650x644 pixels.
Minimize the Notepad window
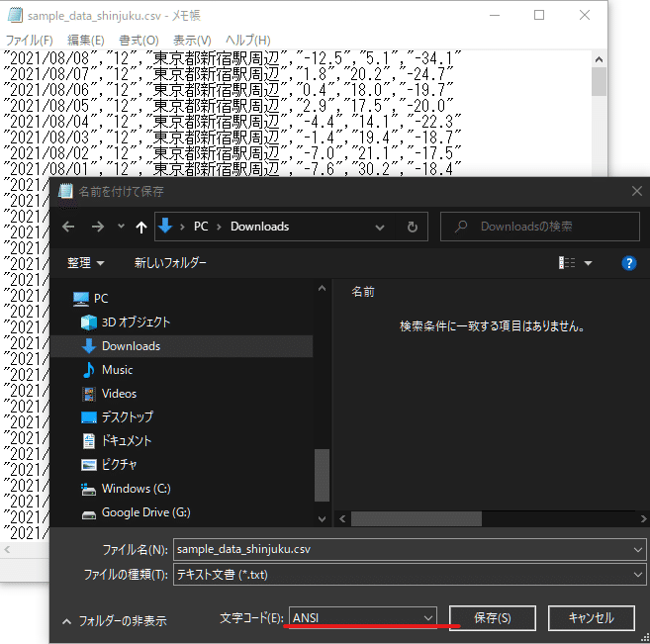(495, 16)
